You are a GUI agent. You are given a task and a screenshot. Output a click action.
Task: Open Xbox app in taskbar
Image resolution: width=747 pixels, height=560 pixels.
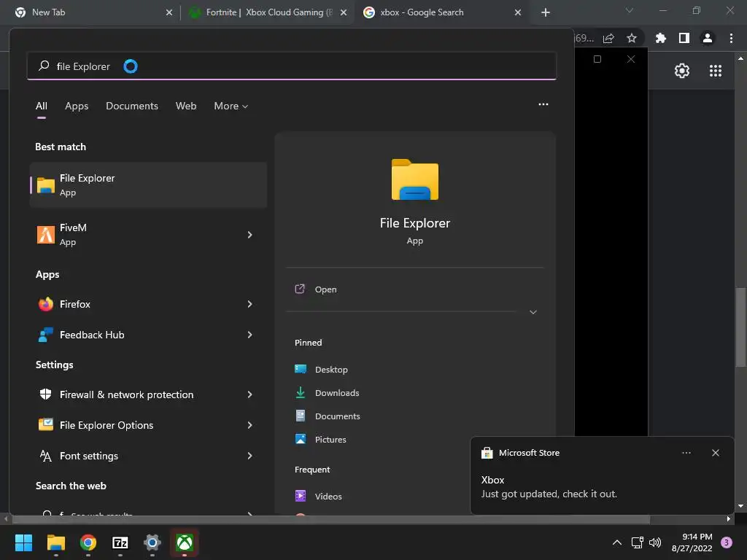[x=185, y=542]
